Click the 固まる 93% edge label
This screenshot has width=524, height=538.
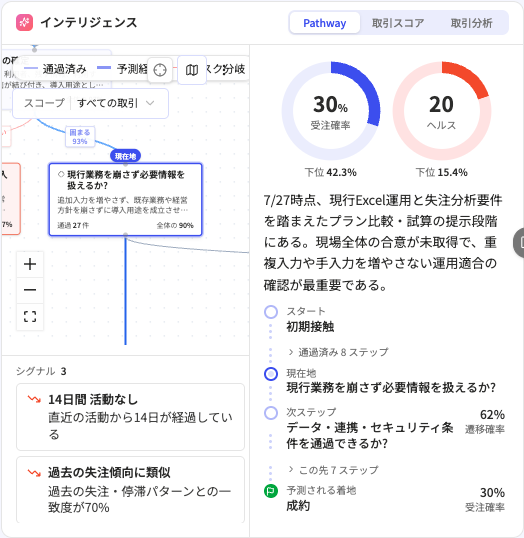pyautogui.click(x=80, y=137)
